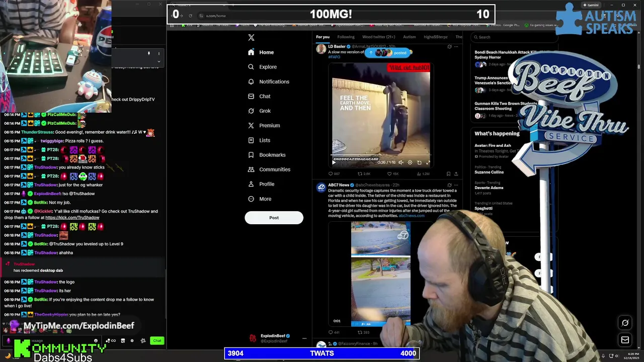Open the Grok icon in the sidebar
This screenshot has width=644, height=362.
coord(251,111)
